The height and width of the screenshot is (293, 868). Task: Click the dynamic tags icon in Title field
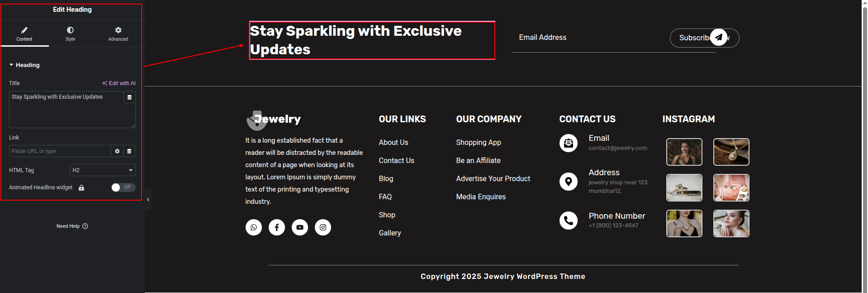pos(129,97)
